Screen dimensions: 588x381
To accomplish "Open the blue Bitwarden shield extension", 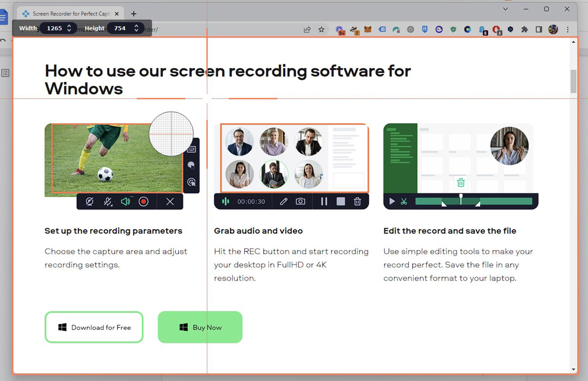I will (425, 29).
